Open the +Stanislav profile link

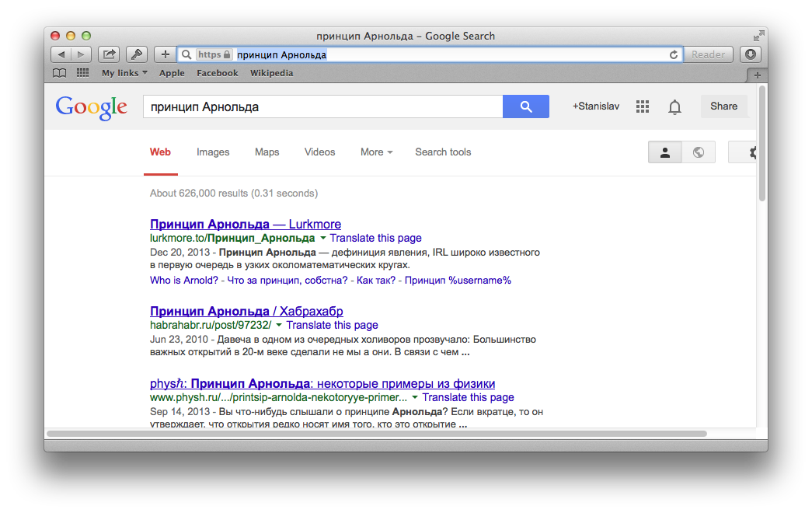tap(595, 106)
